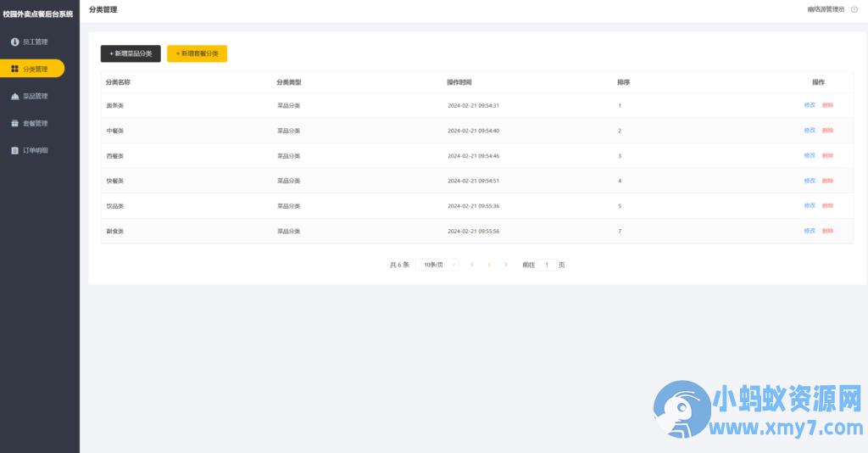This screenshot has width=868, height=453.
Task: Click 删除 for the 副食类 row
Action: click(x=827, y=231)
